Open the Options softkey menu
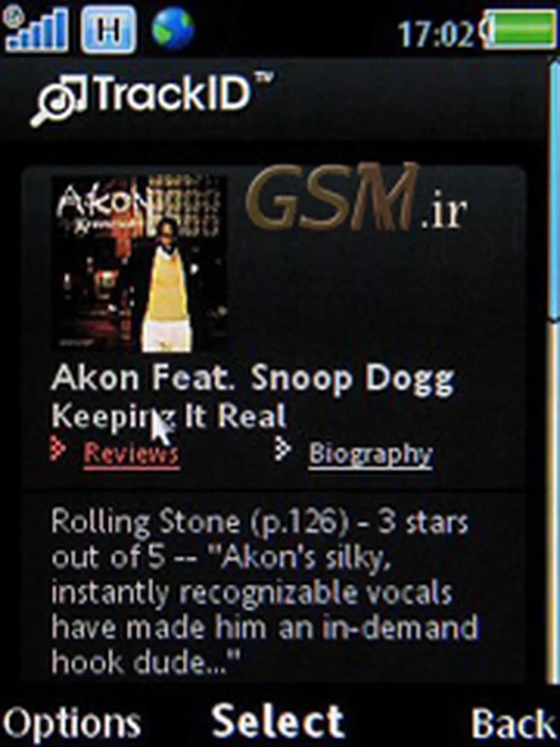This screenshot has height=747, width=560. click(72, 722)
